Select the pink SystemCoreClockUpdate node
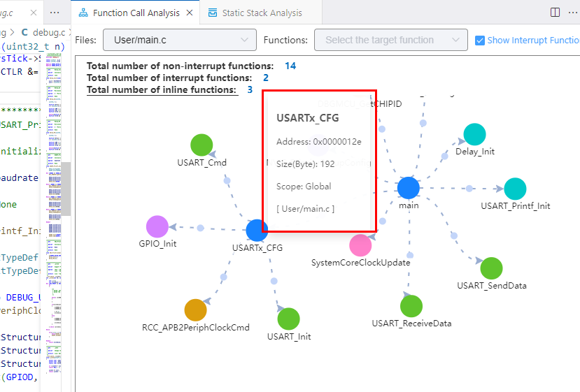This screenshot has height=392, width=580. coord(360,245)
